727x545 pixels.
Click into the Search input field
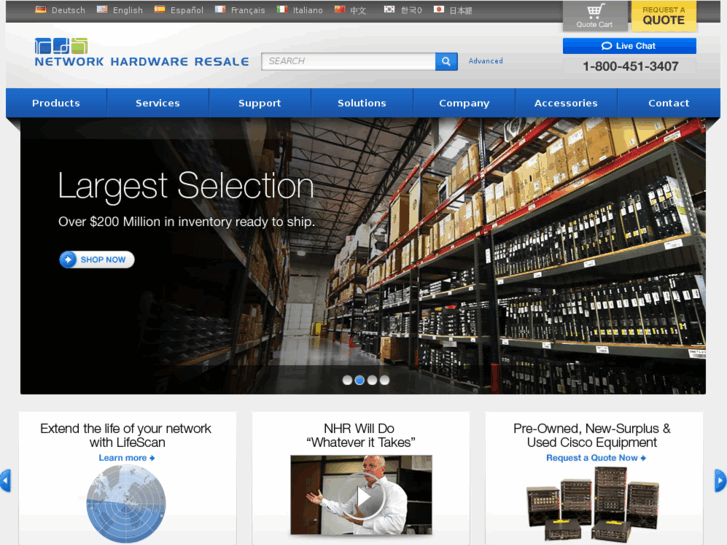348,61
